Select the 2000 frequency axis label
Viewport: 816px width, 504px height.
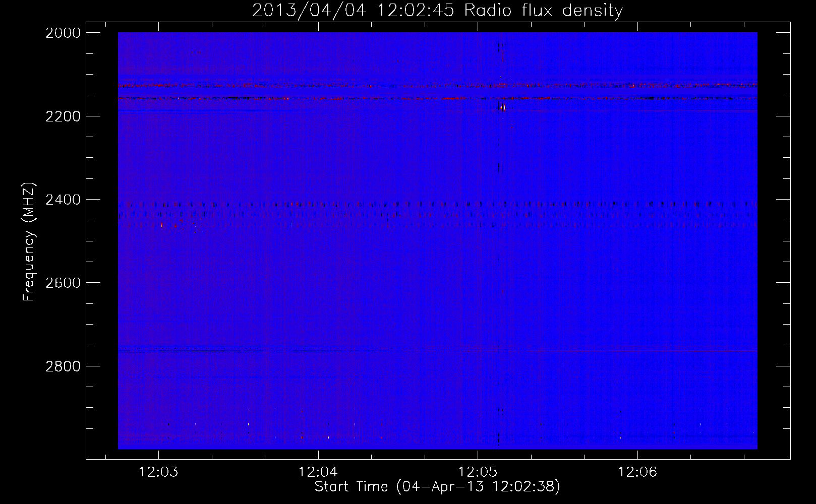click(x=63, y=33)
